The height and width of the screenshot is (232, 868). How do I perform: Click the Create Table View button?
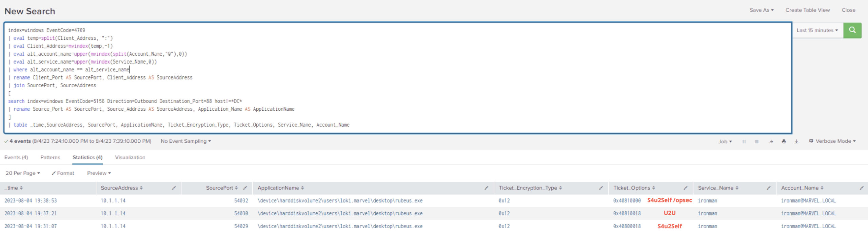[808, 10]
